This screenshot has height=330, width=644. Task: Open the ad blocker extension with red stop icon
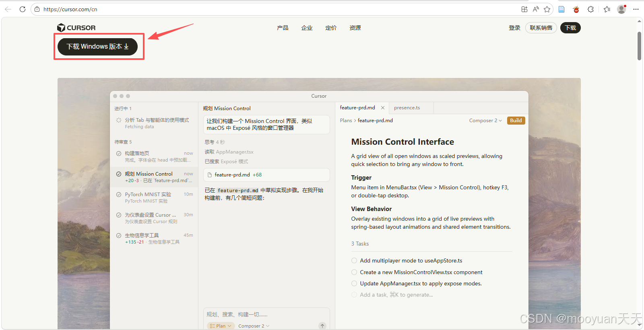[576, 9]
